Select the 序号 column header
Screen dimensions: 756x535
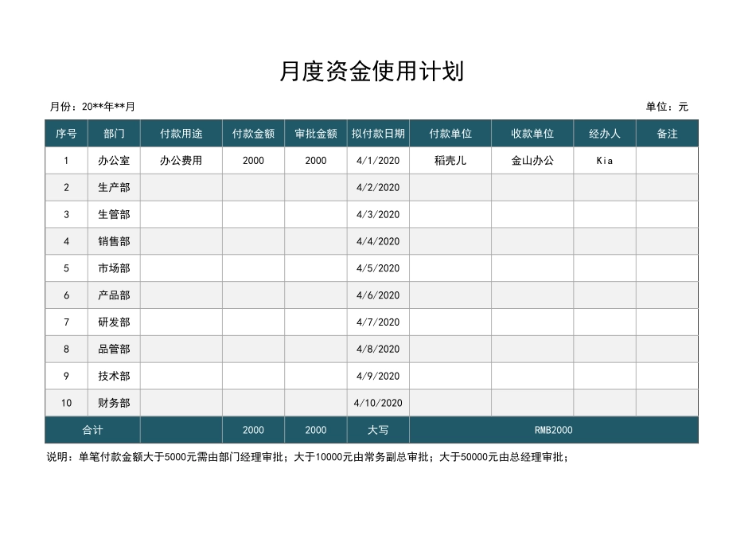(67, 133)
